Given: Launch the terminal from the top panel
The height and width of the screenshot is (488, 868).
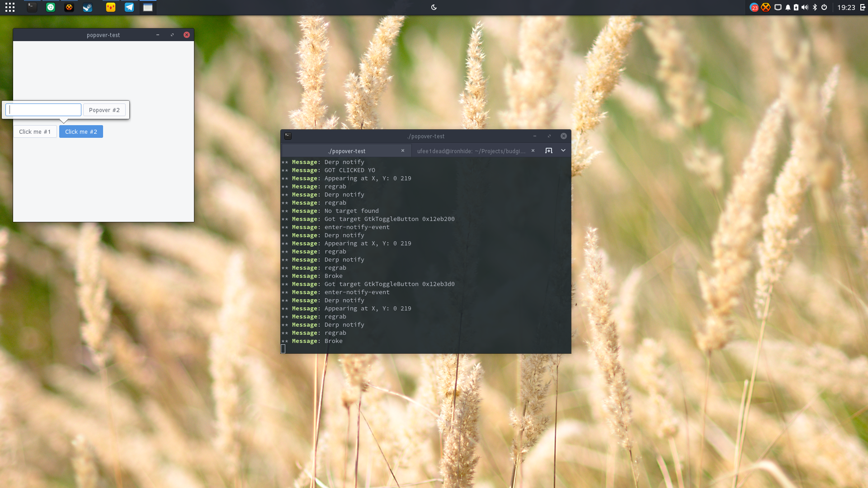Looking at the screenshot, I should tap(32, 7).
